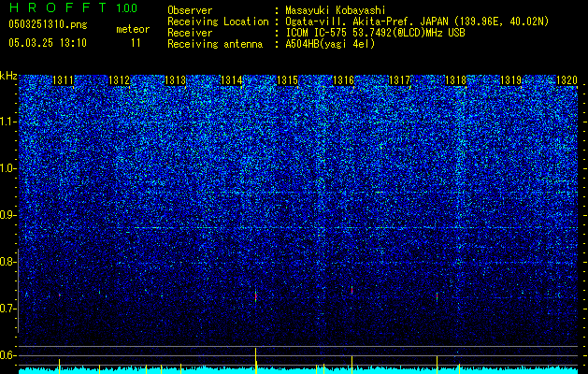Screen dimensions: 588x374
Task: Click the Observer field label
Action: (x=190, y=10)
